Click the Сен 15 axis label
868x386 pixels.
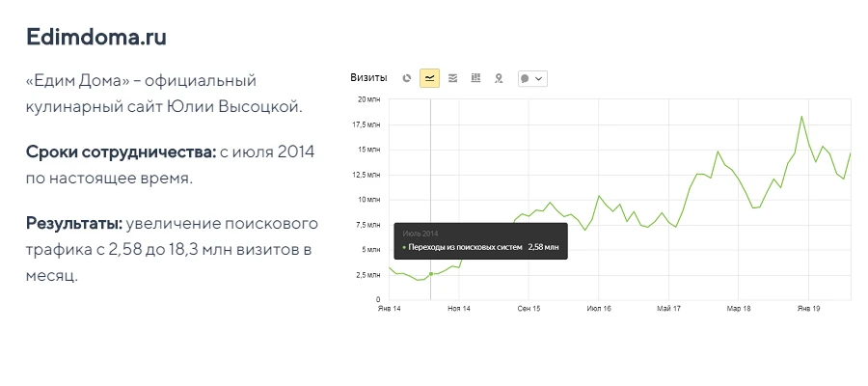point(529,309)
